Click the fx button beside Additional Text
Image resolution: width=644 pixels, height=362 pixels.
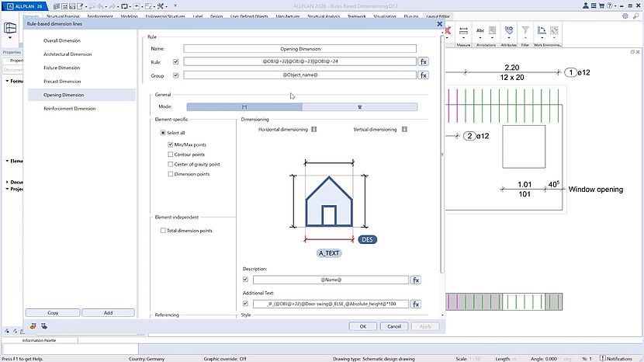pos(415,303)
